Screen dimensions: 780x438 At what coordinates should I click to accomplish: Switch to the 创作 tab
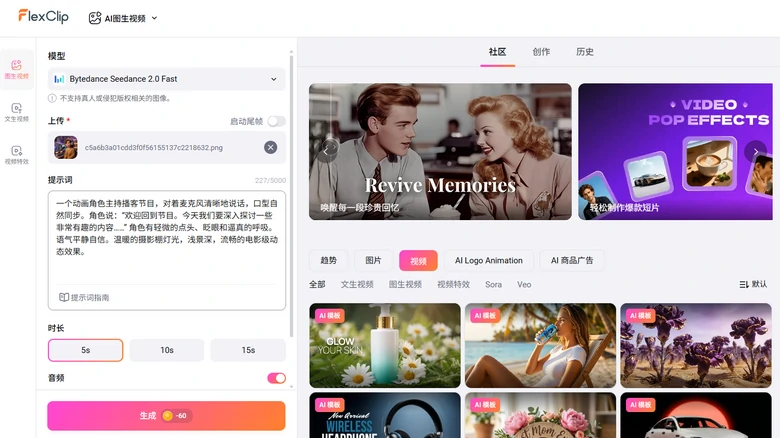click(540, 52)
